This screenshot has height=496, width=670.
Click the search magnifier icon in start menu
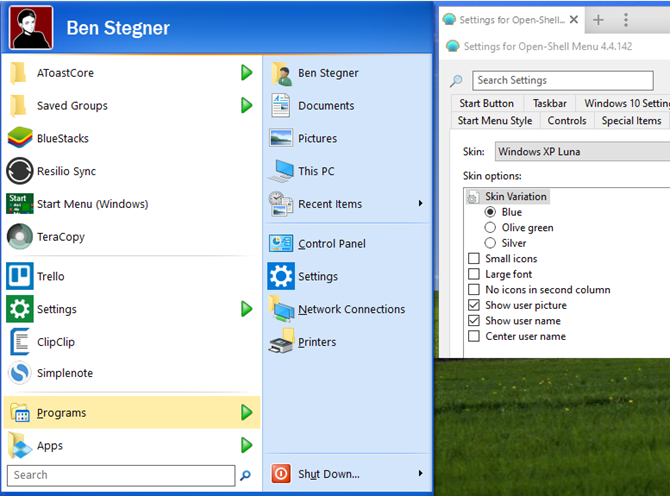[245, 475]
